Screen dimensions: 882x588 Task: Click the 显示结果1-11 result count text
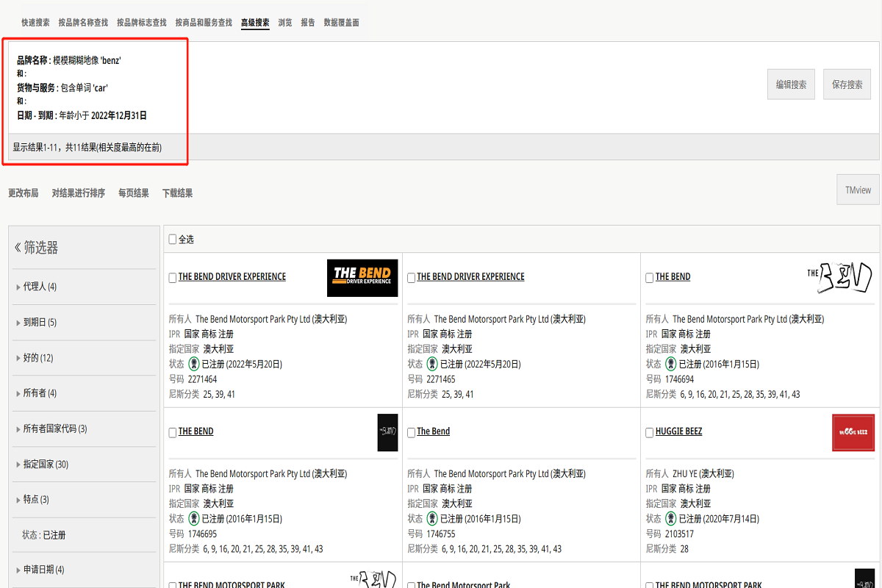87,148
